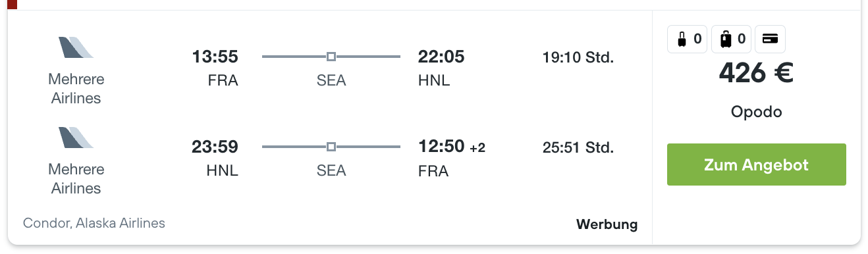Click the outbound Mehrere Airlines label
868x254 pixels.
tap(76, 89)
